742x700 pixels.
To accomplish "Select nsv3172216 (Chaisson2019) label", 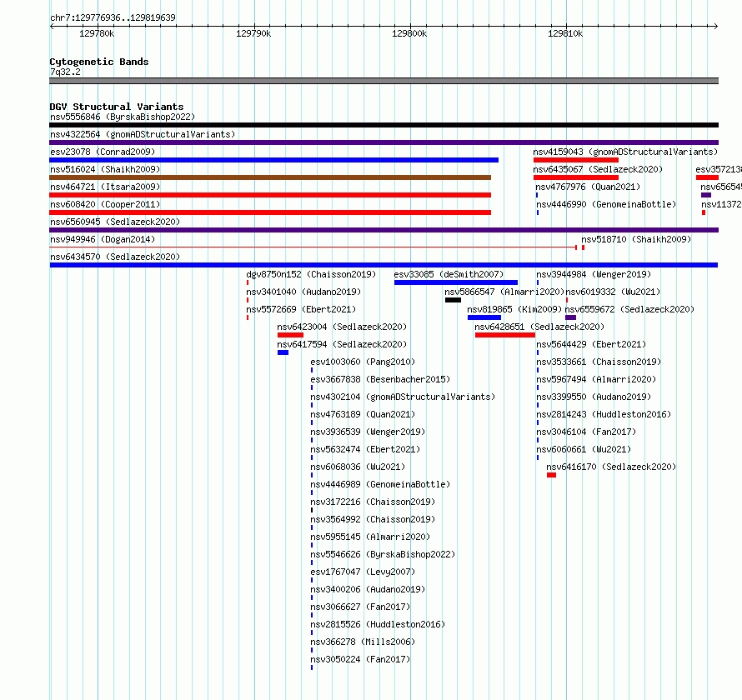I will click(x=373, y=502).
